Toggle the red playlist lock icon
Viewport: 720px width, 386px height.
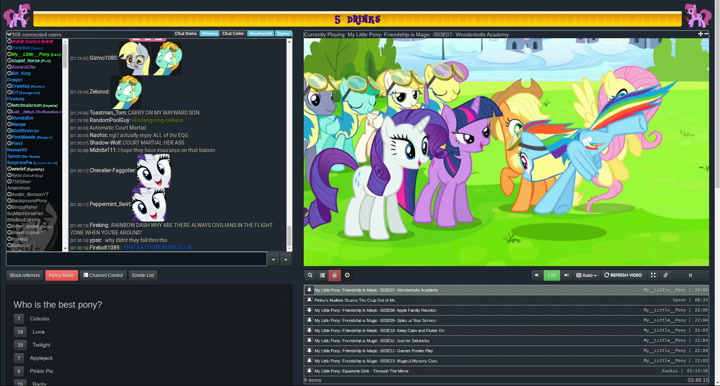click(335, 275)
